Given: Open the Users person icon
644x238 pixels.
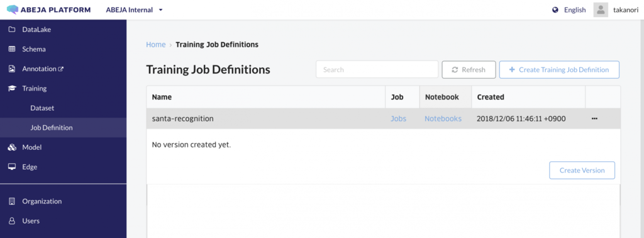Looking at the screenshot, I should [12, 221].
